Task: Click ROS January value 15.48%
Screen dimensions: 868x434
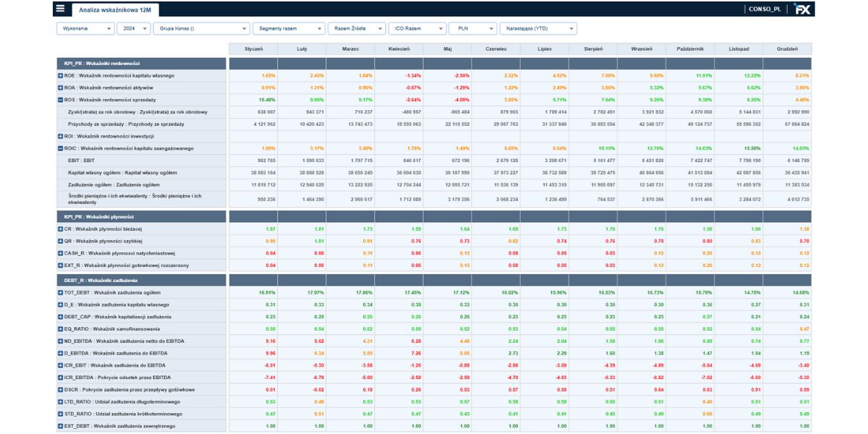Action: click(x=267, y=100)
